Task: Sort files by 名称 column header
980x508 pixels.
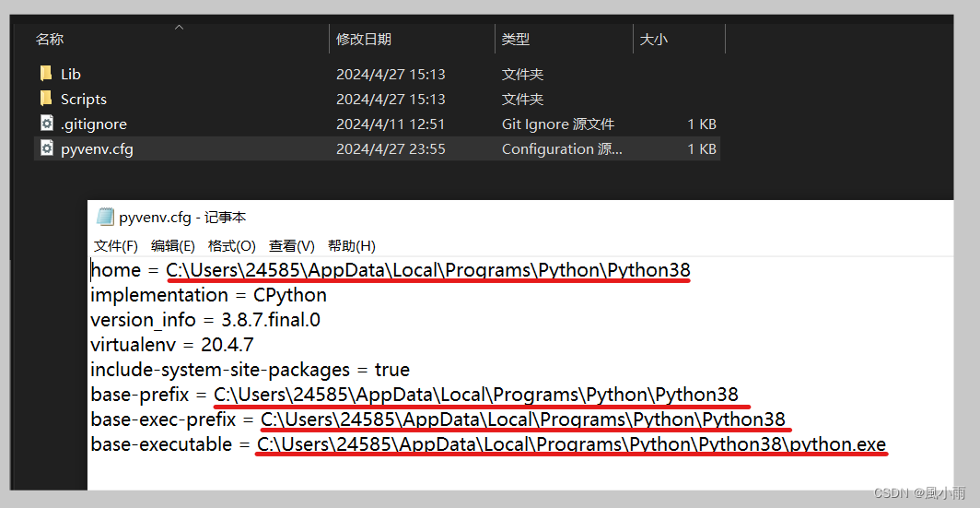Action: coord(50,39)
